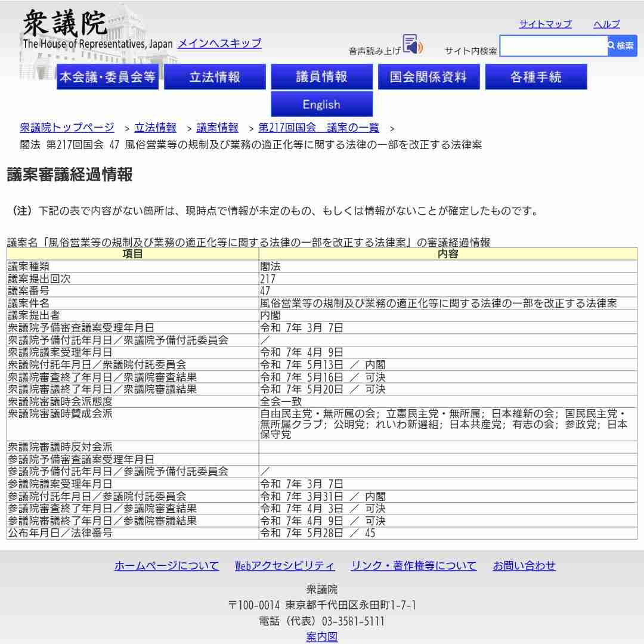Open the サイトマップ link
This screenshot has height=644, width=644.
point(546,24)
